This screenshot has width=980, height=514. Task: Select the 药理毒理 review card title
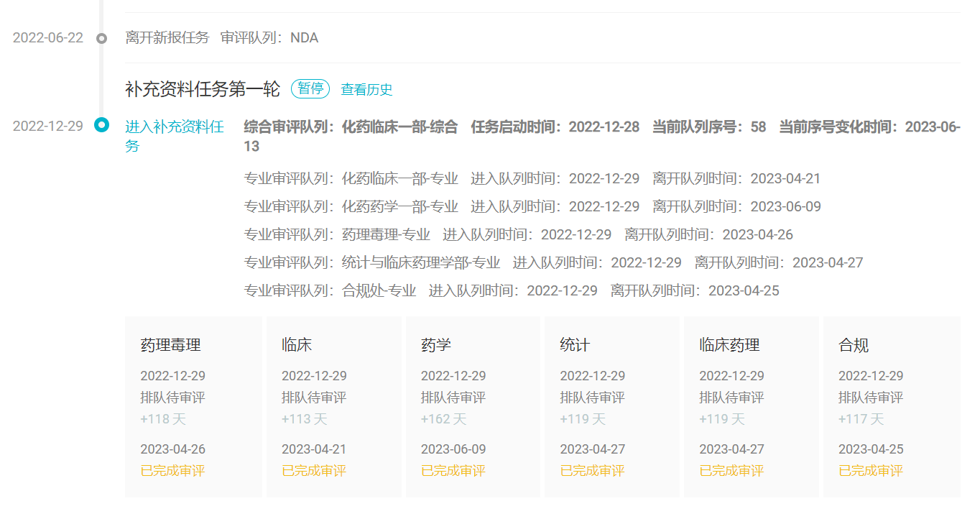click(170, 345)
